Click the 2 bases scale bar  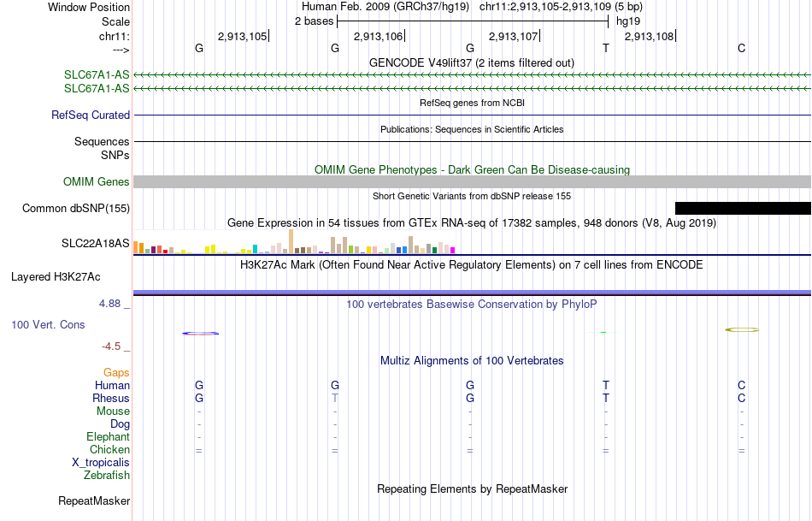(x=473, y=21)
